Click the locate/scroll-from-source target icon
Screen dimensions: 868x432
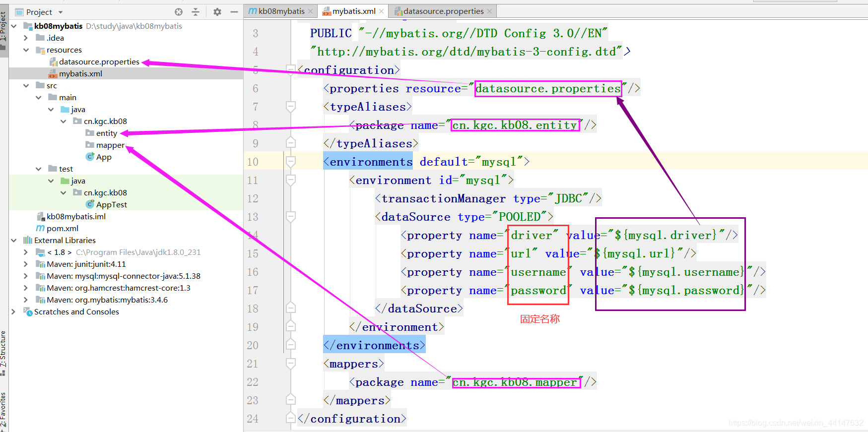click(179, 12)
